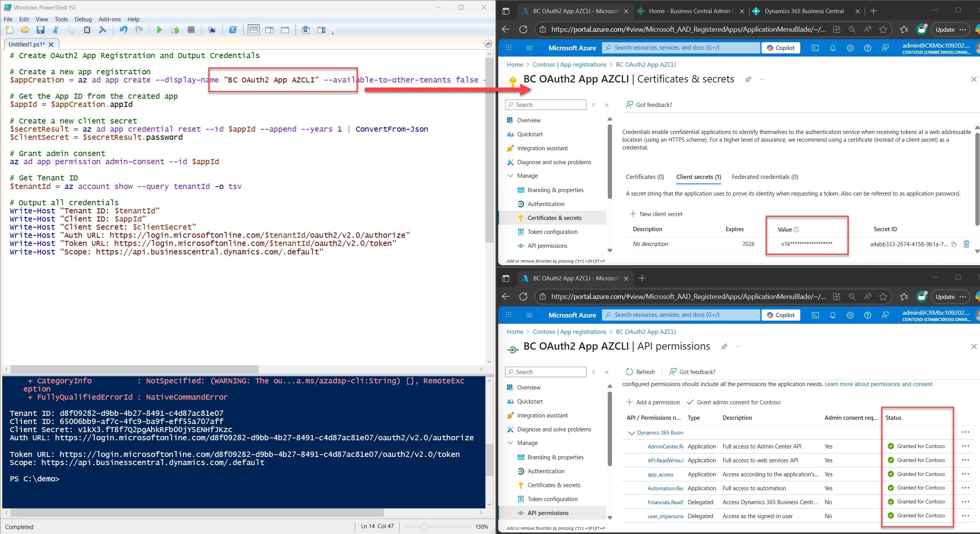Viewport: 980px width, 534px height.
Task: Undo the last edit in the editor
Action: (123, 30)
